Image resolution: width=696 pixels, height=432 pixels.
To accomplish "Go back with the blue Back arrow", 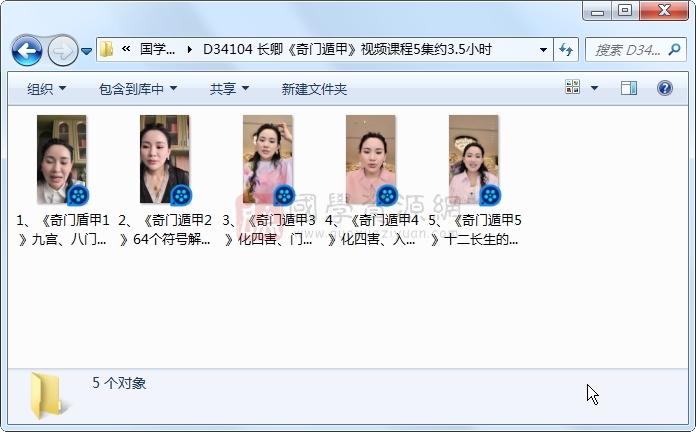I will tap(27, 51).
